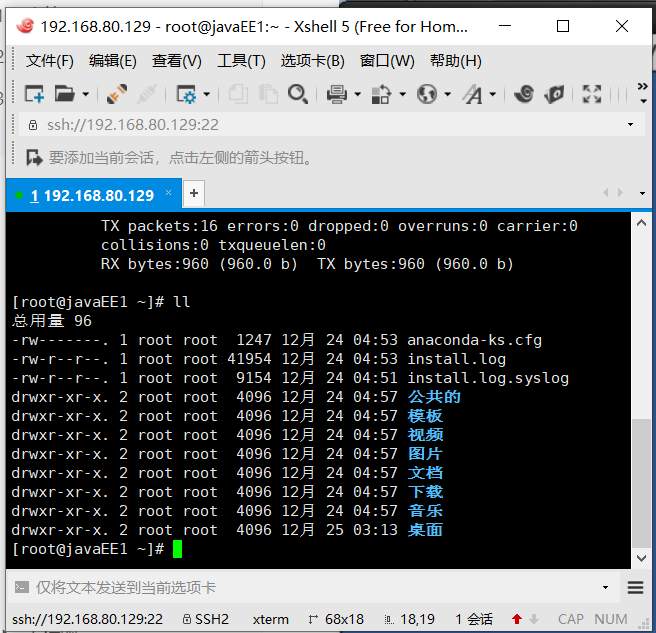Close the 192.168.80.129 tab

coord(169,192)
